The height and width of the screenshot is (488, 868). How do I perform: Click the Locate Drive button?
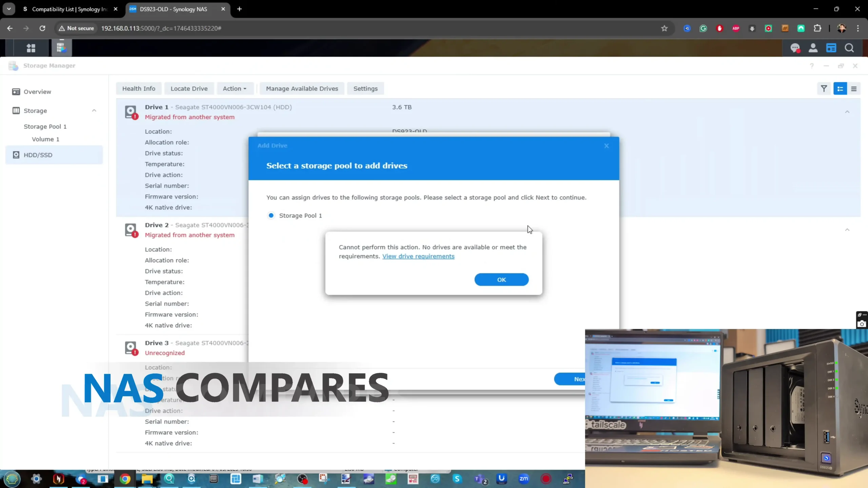[x=189, y=89]
